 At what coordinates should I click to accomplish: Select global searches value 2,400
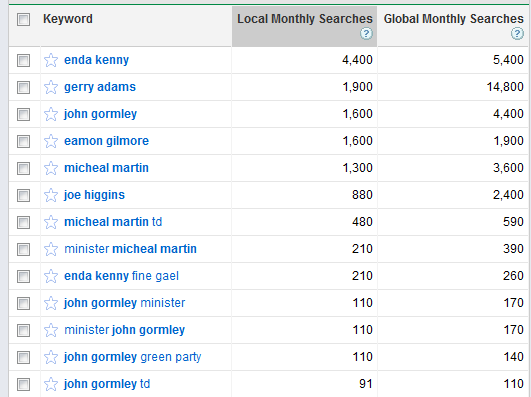click(508, 195)
